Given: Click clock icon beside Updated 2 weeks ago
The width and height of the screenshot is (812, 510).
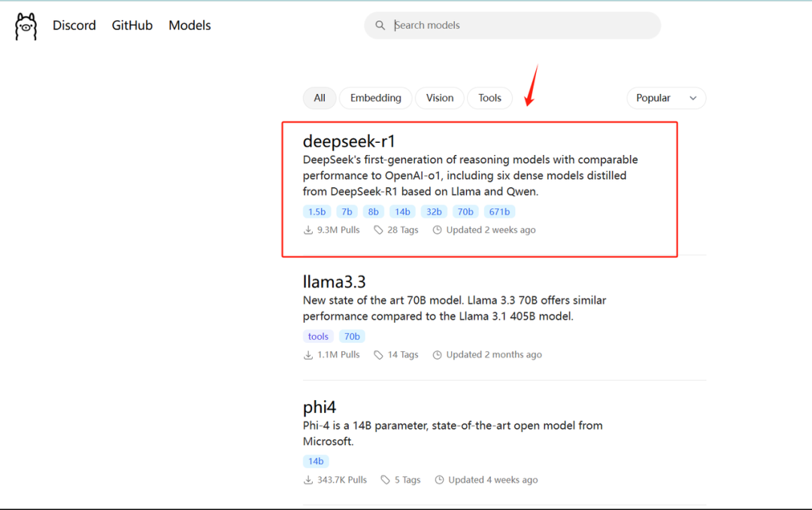Looking at the screenshot, I should click(437, 229).
